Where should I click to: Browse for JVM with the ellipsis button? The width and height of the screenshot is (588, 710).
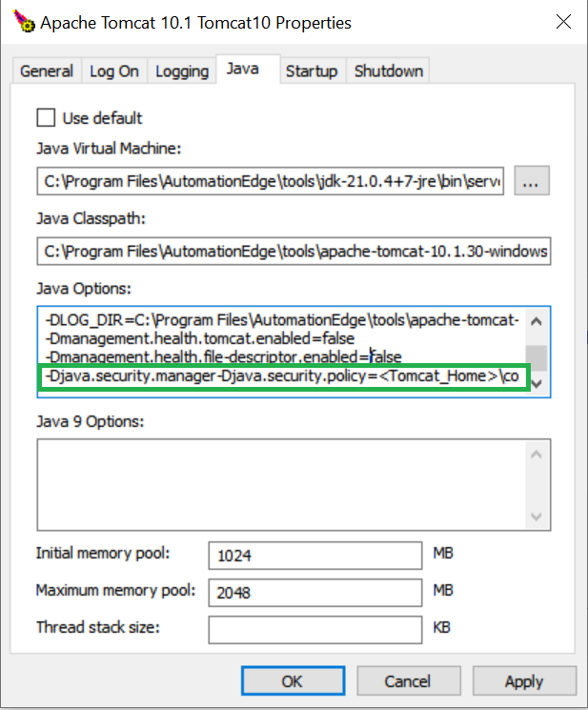[532, 181]
